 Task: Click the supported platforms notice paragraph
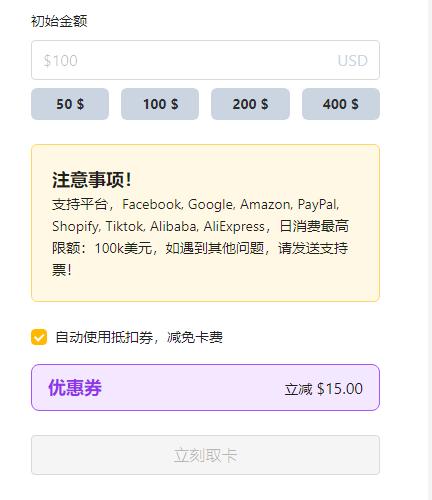[x=200, y=237]
